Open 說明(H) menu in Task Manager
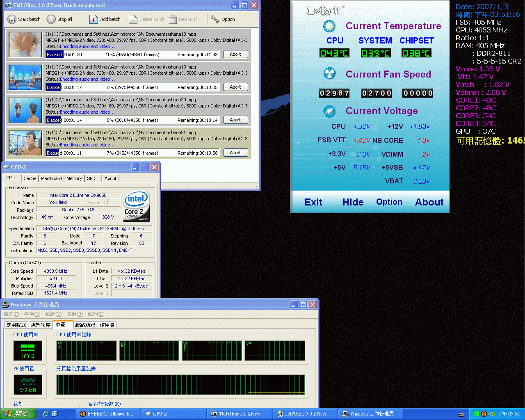 (x=96, y=314)
